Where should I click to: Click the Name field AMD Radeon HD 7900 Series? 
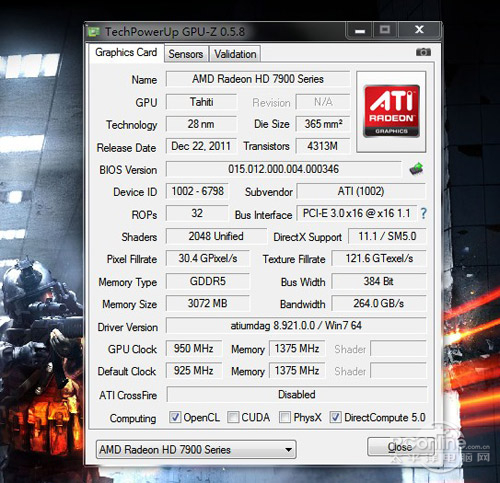pos(258,79)
